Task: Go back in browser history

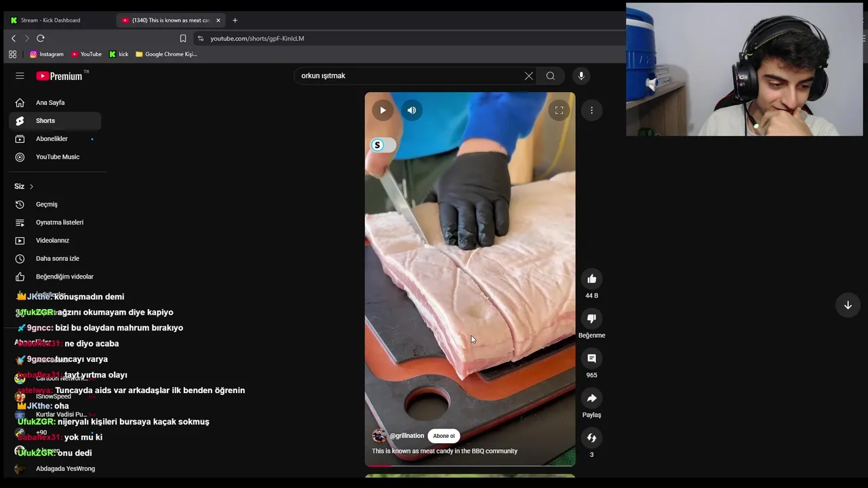Action: point(14,39)
